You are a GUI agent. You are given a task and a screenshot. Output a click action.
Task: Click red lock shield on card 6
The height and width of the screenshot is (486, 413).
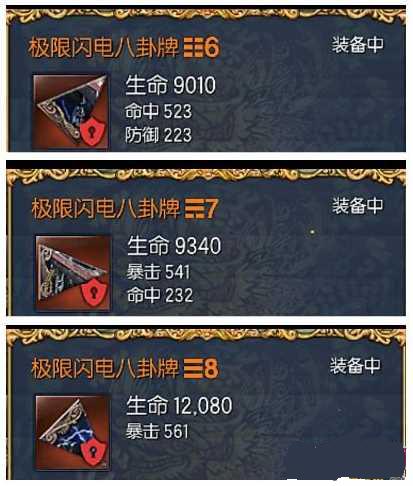[94, 133]
